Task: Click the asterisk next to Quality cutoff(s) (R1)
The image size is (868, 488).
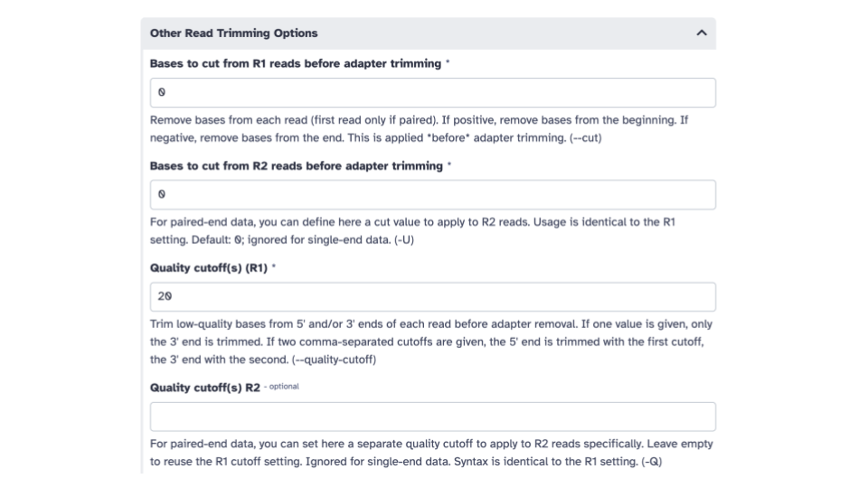Action: pos(274,266)
